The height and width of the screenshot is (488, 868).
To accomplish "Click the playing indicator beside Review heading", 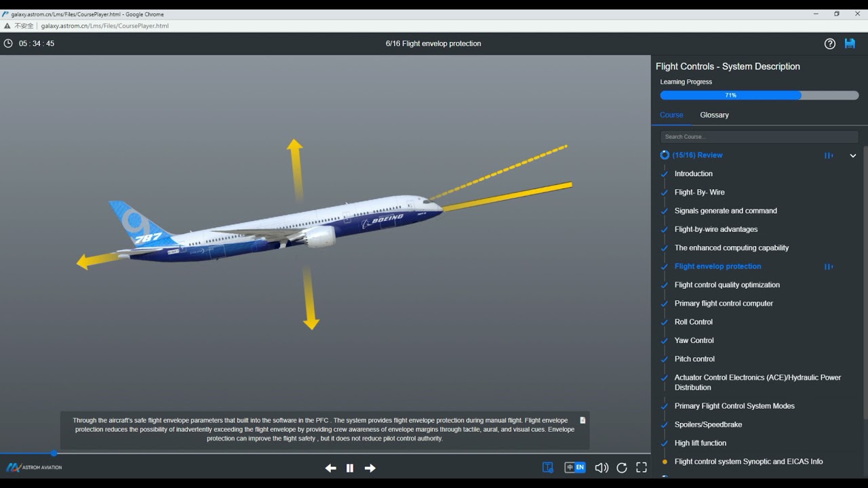I will click(x=829, y=155).
